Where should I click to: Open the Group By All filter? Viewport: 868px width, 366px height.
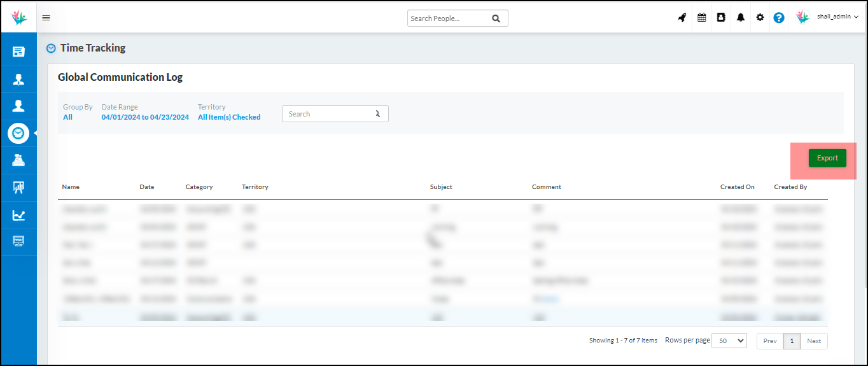(x=67, y=117)
